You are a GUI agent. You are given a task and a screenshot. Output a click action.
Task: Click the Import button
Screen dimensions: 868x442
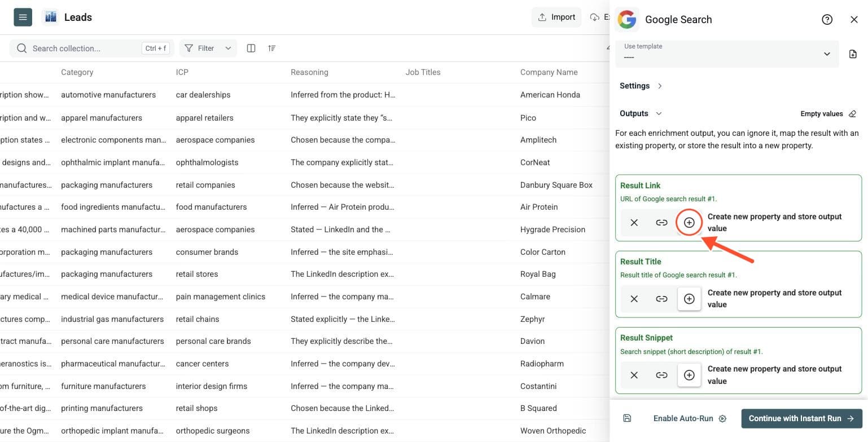tap(556, 17)
